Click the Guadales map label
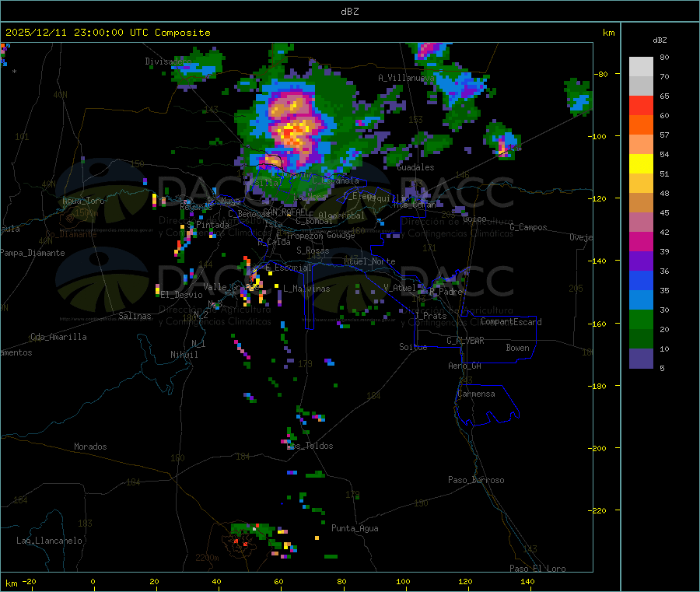This screenshot has height=592, width=700. (x=415, y=167)
